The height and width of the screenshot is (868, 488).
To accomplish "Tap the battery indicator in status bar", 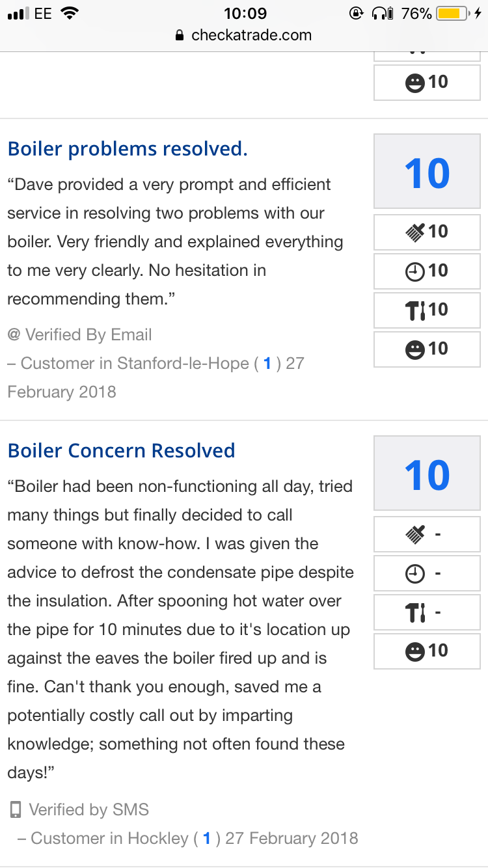I will click(x=452, y=13).
